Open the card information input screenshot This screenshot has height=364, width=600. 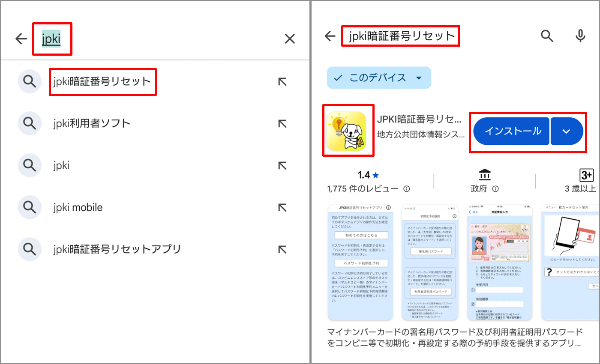point(499,263)
